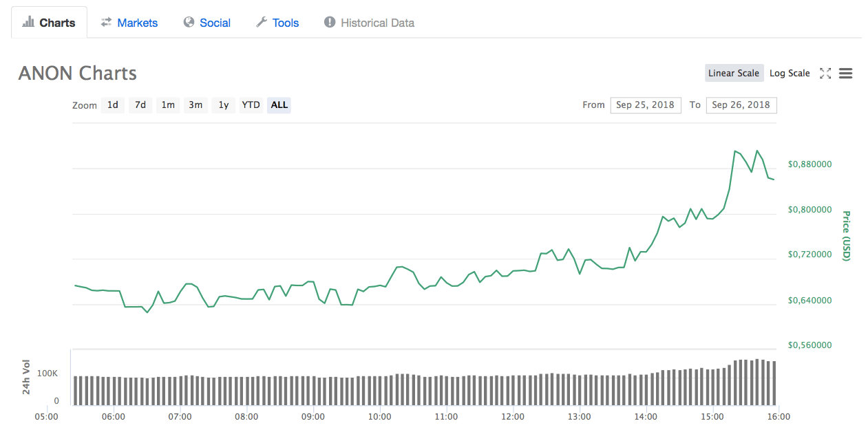Set zoom range to 7d

[x=140, y=105]
